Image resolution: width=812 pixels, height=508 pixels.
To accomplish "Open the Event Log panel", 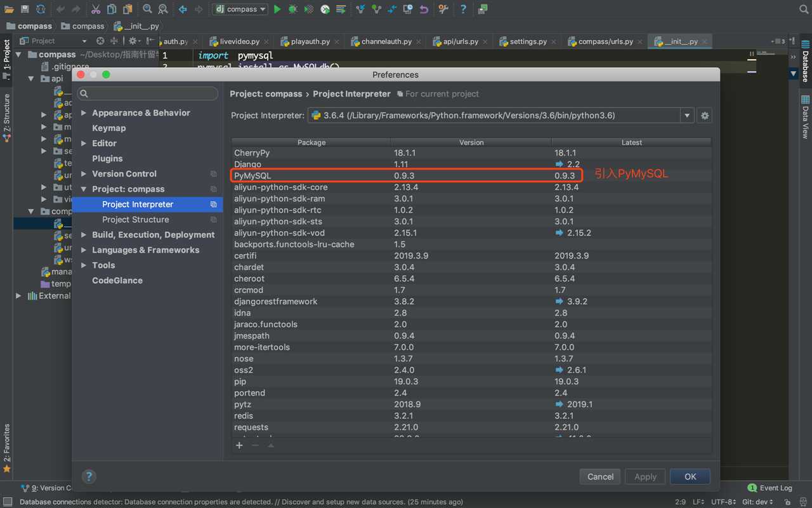I will pyautogui.click(x=770, y=488).
